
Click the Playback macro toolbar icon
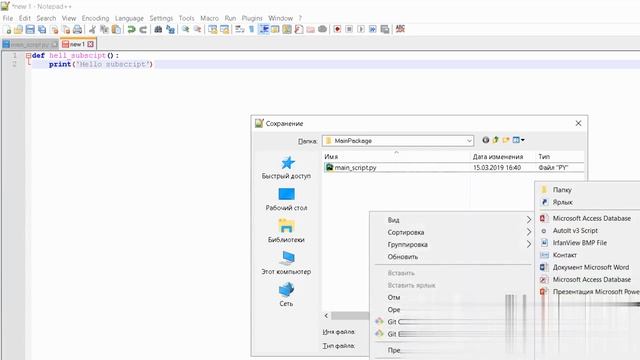(x=361, y=29)
